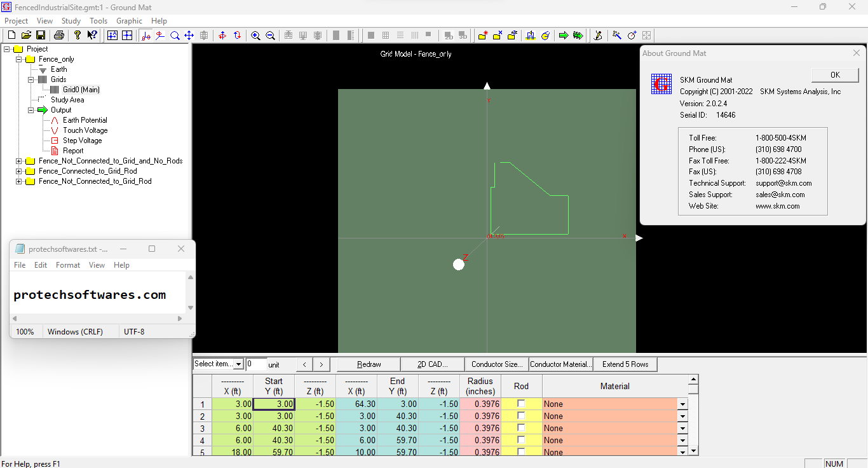Click the blue four-pane grid icon
868x468 pixels.
click(x=127, y=36)
